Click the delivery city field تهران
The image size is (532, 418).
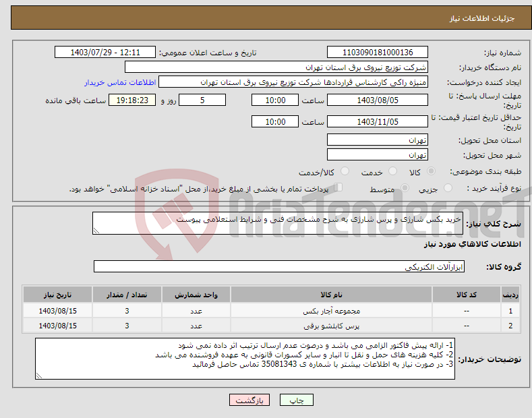pyautogui.click(x=378, y=154)
